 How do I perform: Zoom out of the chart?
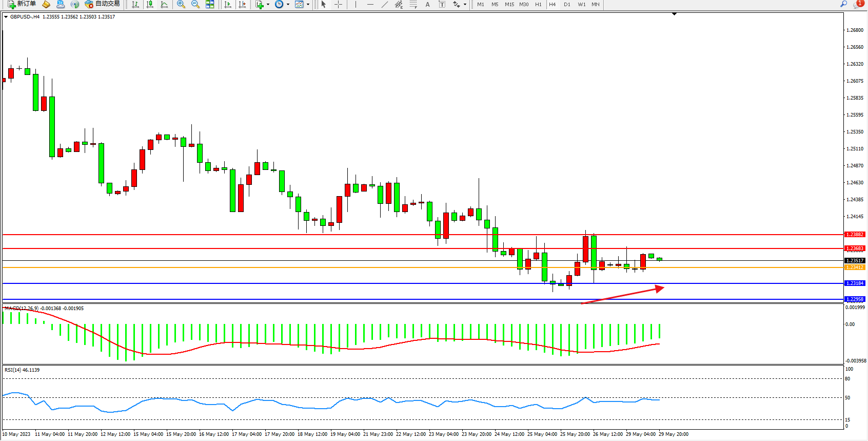point(195,4)
